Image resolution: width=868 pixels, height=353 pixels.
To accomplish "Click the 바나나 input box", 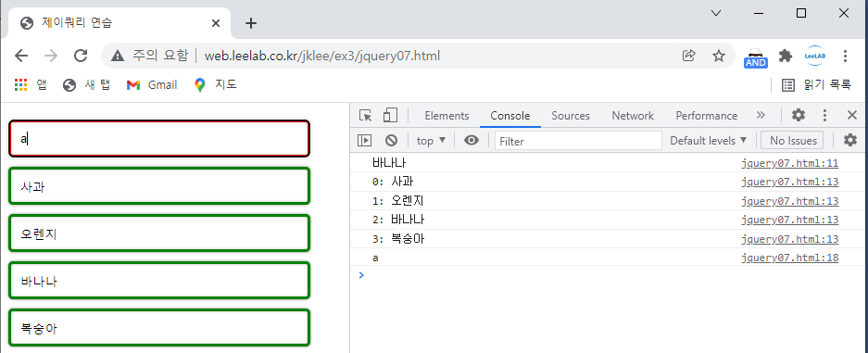I will pyautogui.click(x=159, y=281).
